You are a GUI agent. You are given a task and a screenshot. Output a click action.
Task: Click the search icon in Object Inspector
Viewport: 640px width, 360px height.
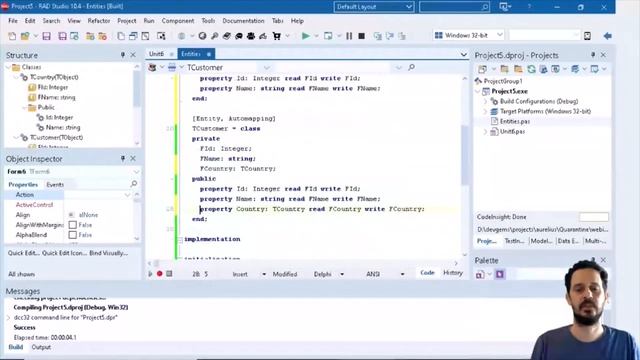133,184
